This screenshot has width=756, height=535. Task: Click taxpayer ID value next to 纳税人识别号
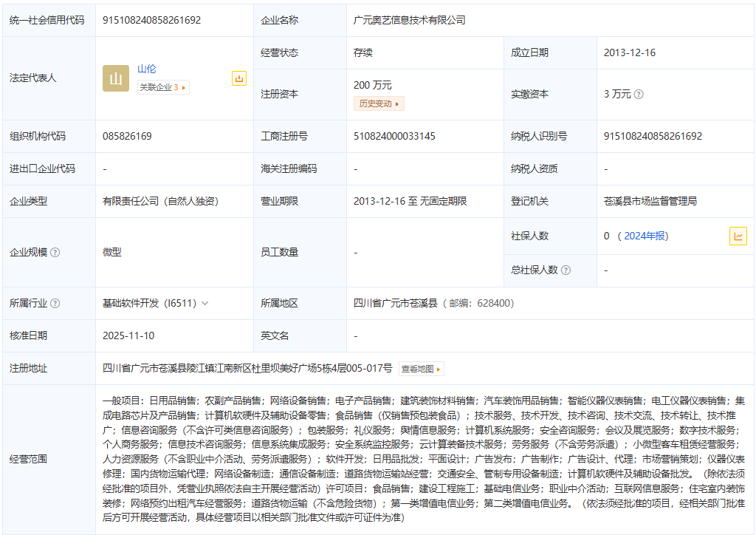coord(653,137)
